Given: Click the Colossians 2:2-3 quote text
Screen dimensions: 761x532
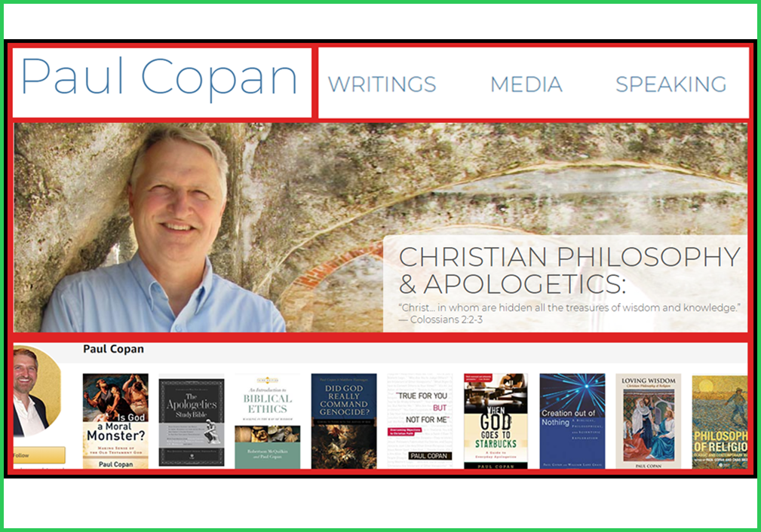Looking at the screenshot, I should pos(569,313).
